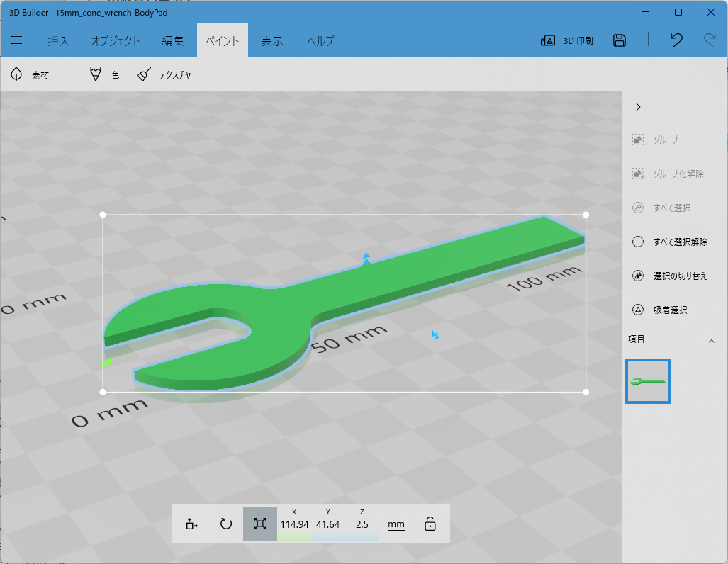
Task: Open the hamburger menu
Action: [16, 40]
